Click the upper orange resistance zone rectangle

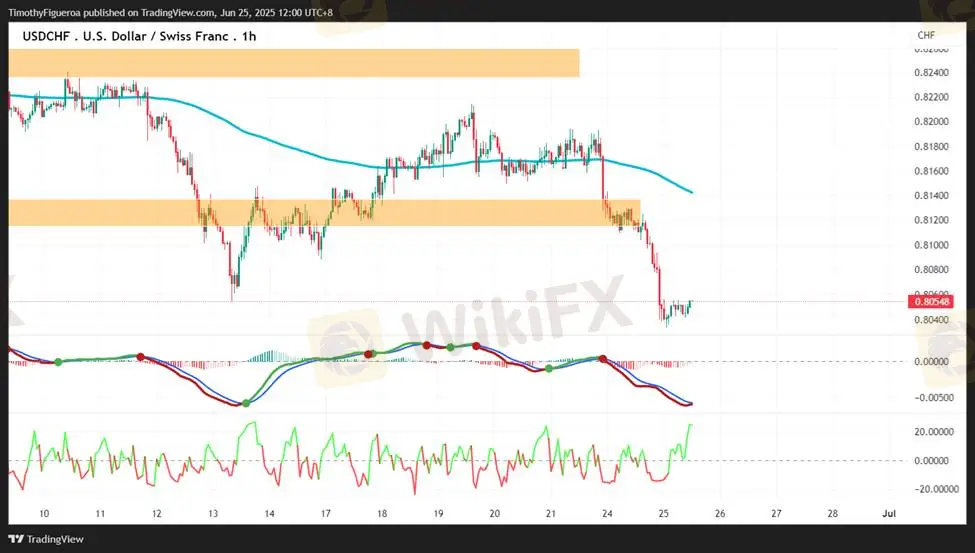point(294,63)
